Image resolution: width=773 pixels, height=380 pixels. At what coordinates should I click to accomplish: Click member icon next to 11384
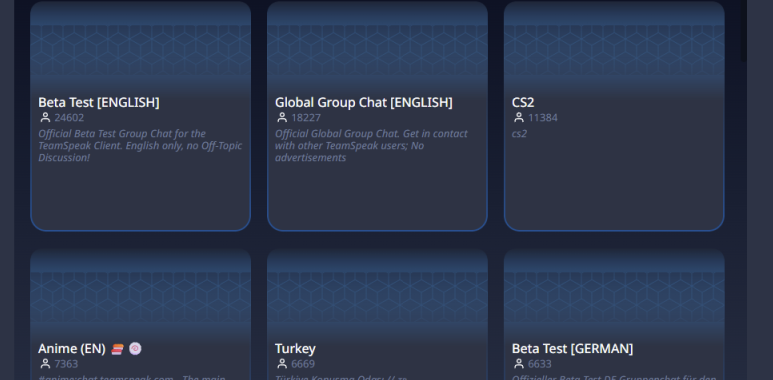coord(518,117)
